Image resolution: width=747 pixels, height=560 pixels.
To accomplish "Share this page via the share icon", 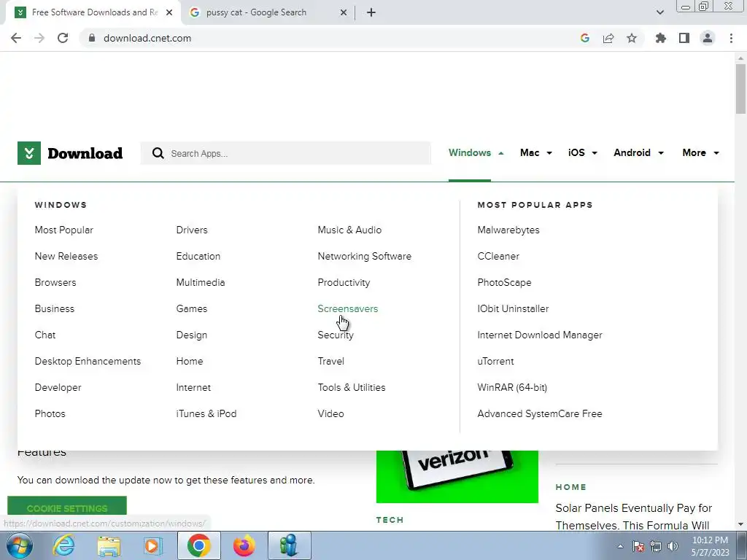I will tap(608, 38).
